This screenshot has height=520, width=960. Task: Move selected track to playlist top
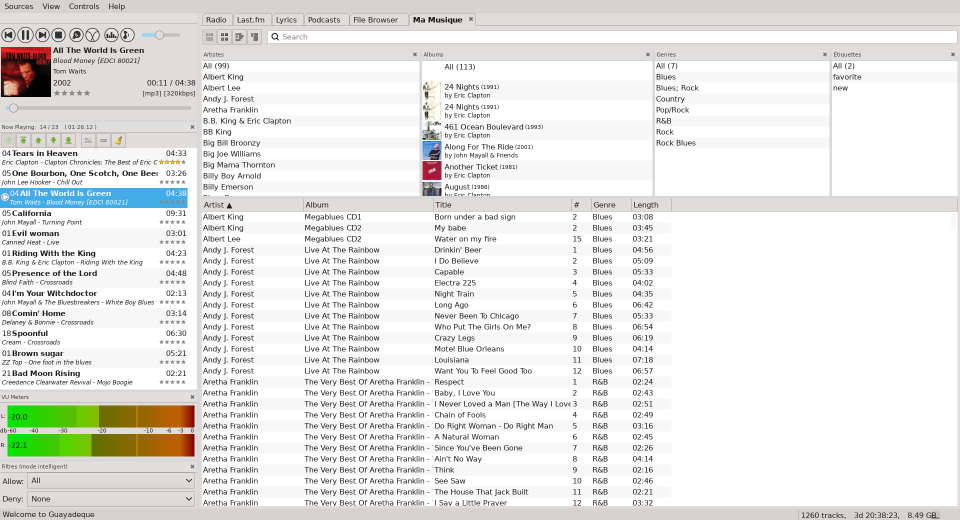point(23,140)
